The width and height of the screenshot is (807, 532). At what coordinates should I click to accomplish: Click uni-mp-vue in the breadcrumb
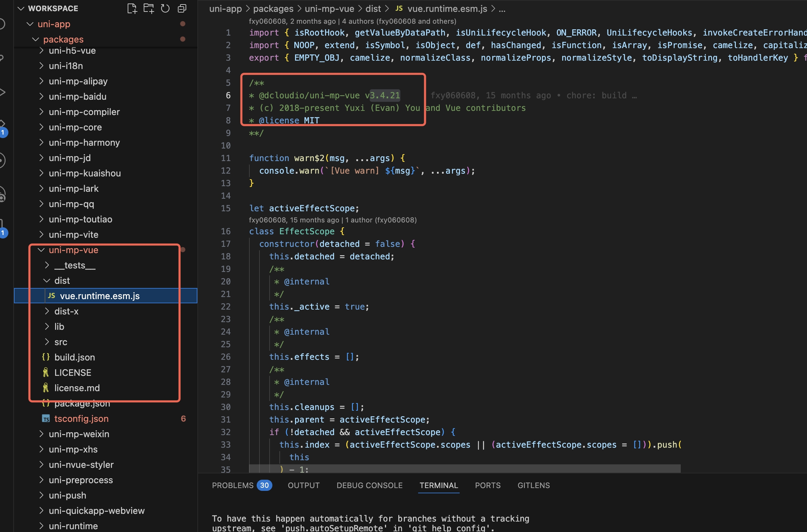tap(329, 8)
